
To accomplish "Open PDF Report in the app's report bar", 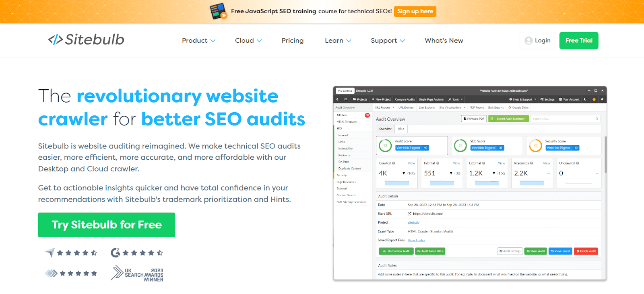I will [477, 107].
